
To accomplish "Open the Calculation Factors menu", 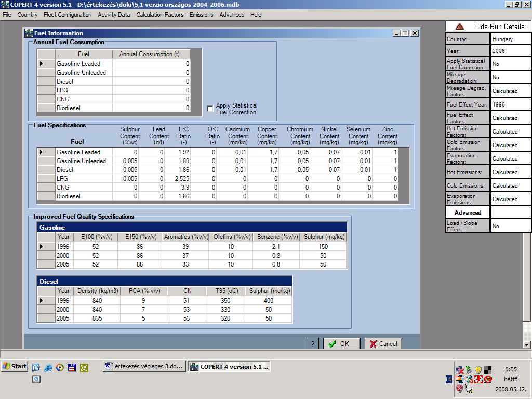I will [160, 15].
